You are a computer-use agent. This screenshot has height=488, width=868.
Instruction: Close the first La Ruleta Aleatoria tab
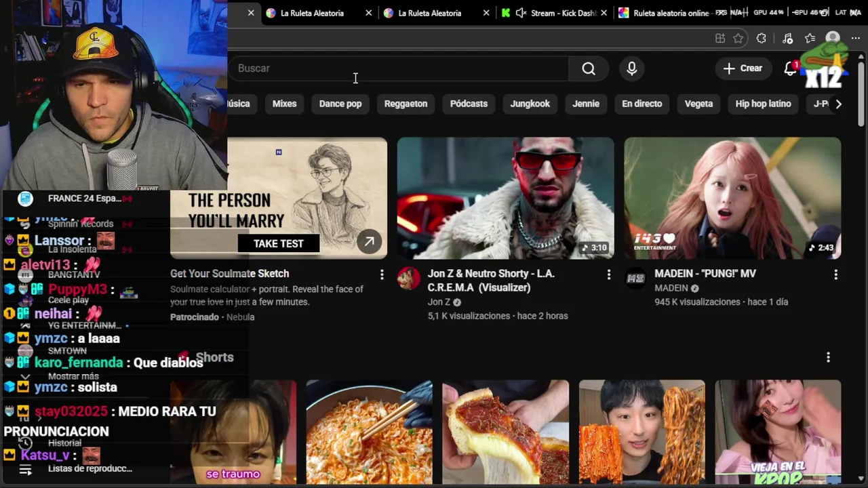pyautogui.click(x=368, y=13)
